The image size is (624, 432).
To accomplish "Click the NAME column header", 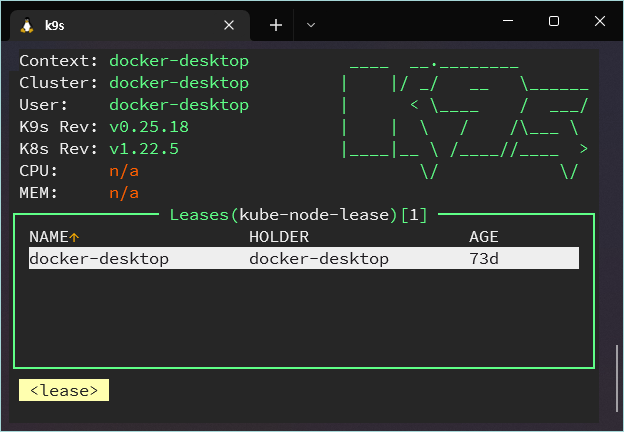I will 49,237.
